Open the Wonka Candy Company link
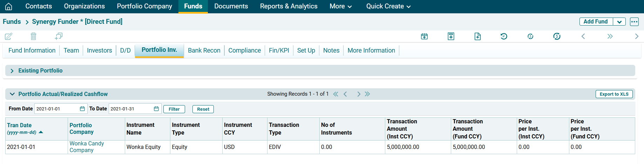The width and height of the screenshot is (644, 164). [86, 147]
